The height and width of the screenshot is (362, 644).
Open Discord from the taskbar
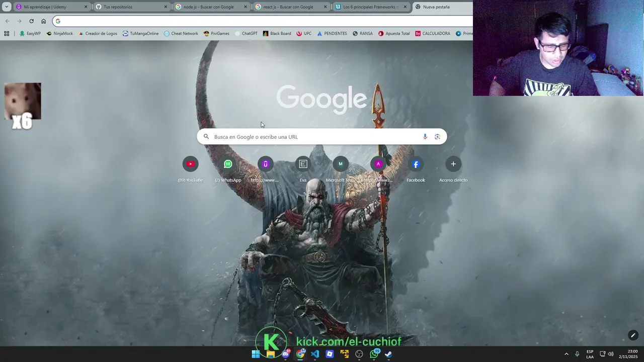pos(285,354)
